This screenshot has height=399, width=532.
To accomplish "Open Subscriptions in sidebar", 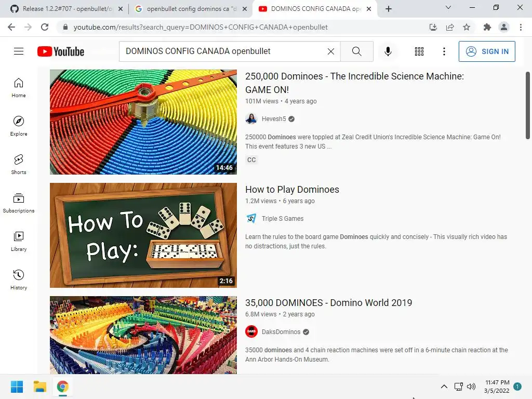I will 19,203.
